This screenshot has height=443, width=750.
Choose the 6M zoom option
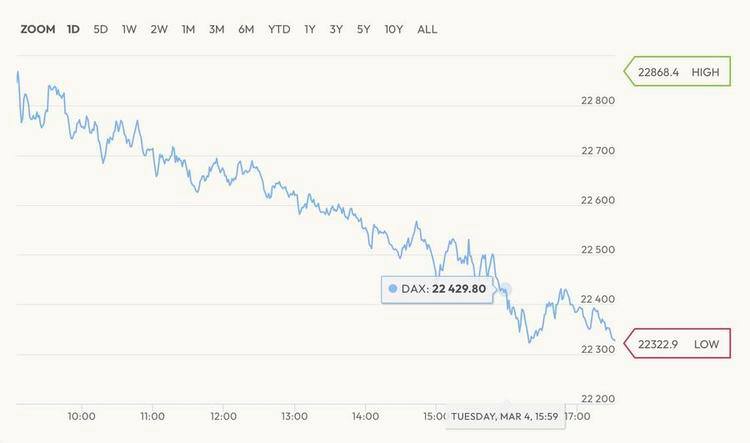[x=246, y=29]
